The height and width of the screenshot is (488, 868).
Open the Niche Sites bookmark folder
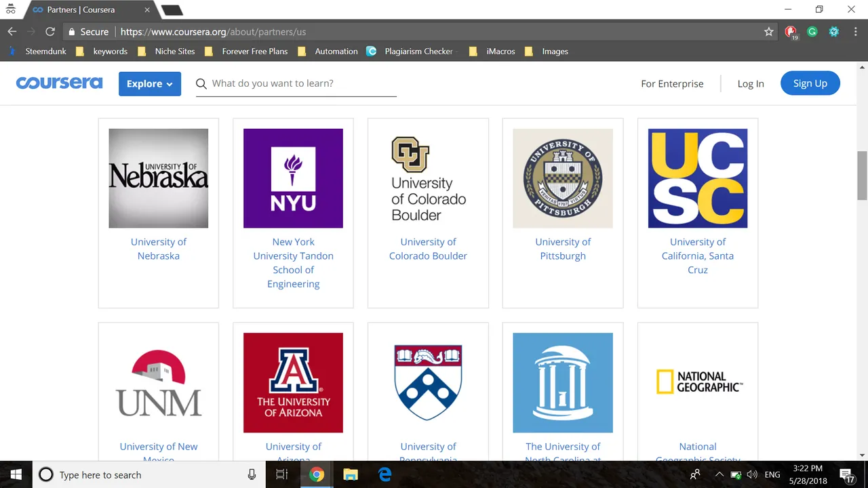(x=166, y=52)
